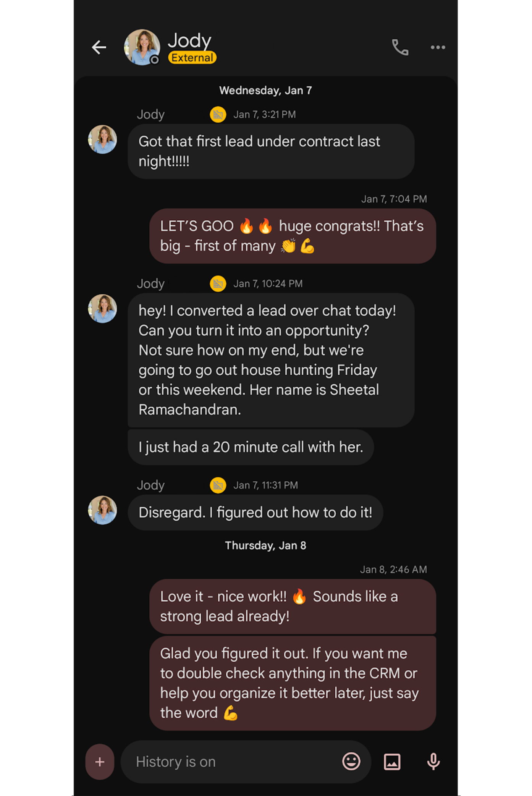Start a voice call with Jody
Image resolution: width=532 pixels, height=796 pixels.
point(400,47)
